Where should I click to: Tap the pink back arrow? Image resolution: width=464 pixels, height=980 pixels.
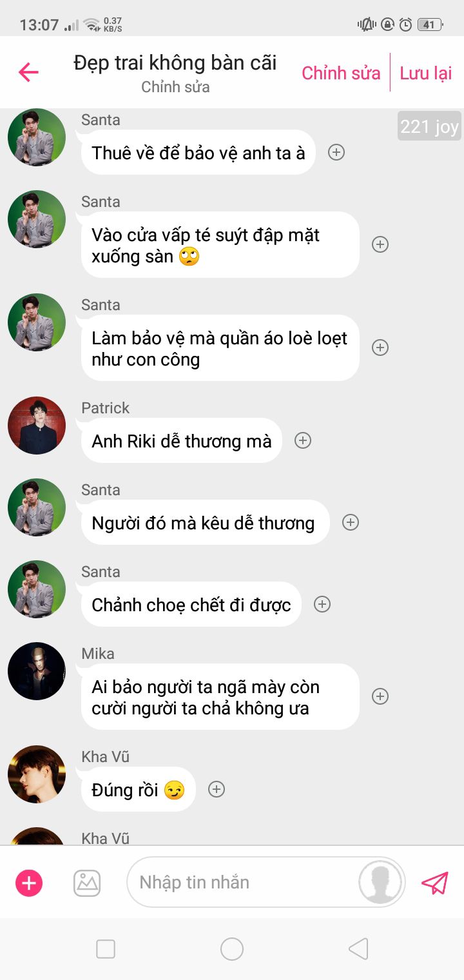pyautogui.click(x=28, y=72)
